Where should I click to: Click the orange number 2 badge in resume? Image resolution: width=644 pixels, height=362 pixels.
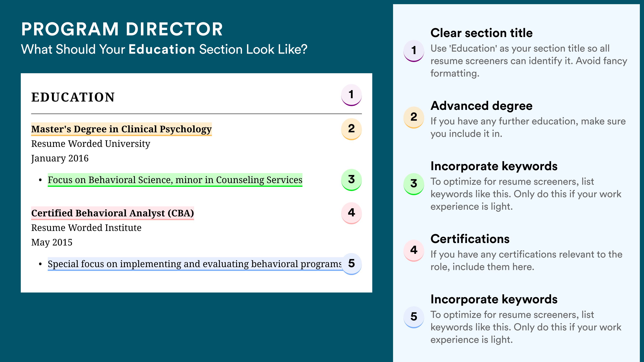pyautogui.click(x=351, y=129)
